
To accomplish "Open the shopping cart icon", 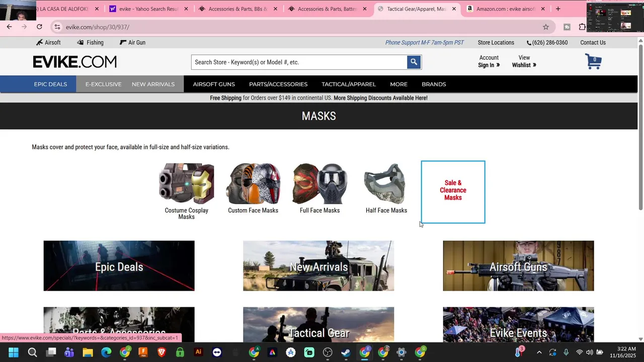I will click(x=593, y=61).
